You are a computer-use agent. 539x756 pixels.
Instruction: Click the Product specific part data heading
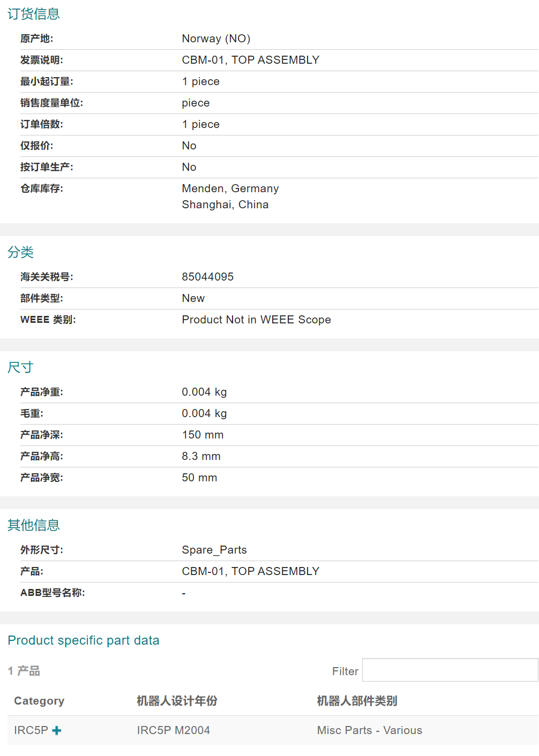(84, 640)
